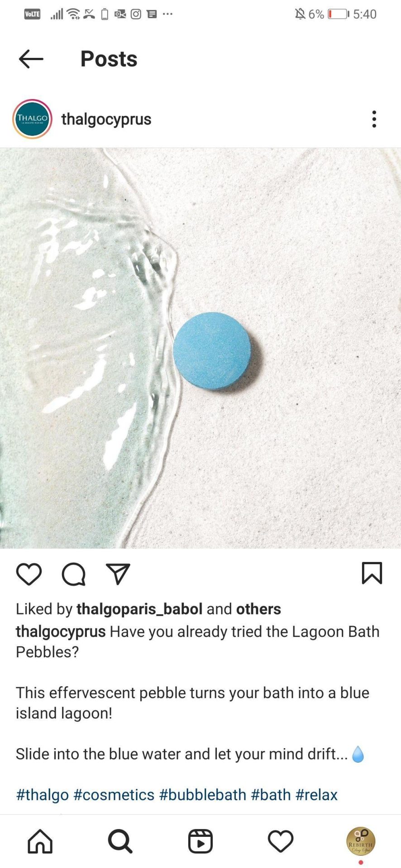The height and width of the screenshot is (868, 401).
Task: Open the Activity heart tab in the bottom bar
Action: point(281,841)
